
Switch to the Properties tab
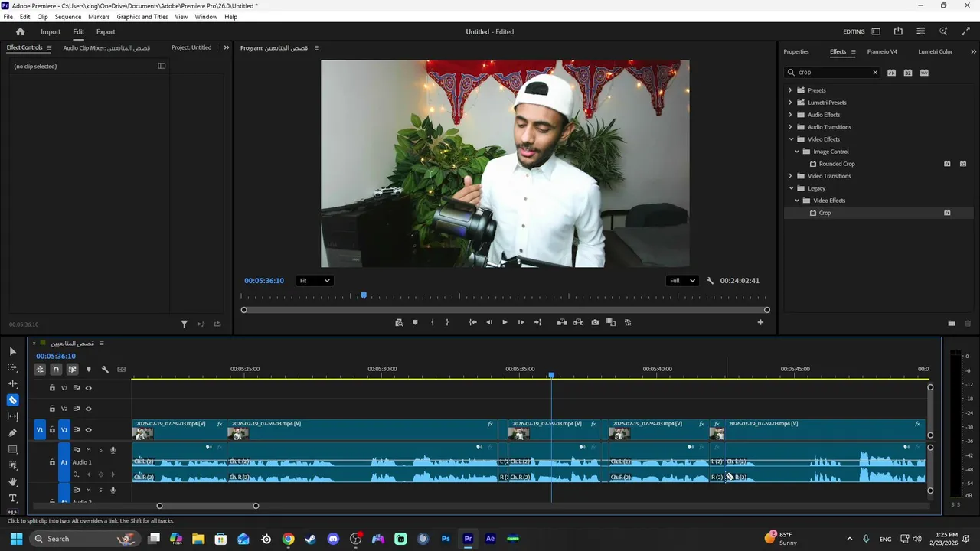(x=795, y=51)
